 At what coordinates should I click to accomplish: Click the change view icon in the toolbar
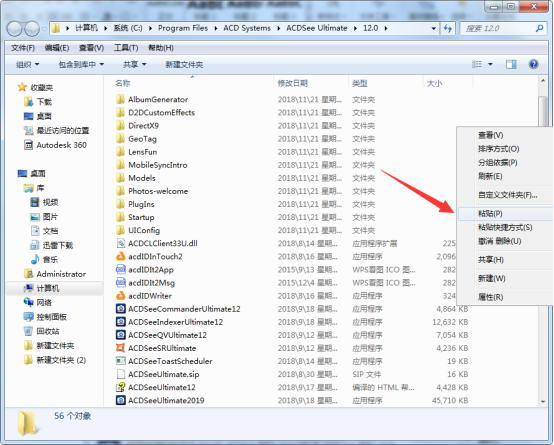pos(477,64)
